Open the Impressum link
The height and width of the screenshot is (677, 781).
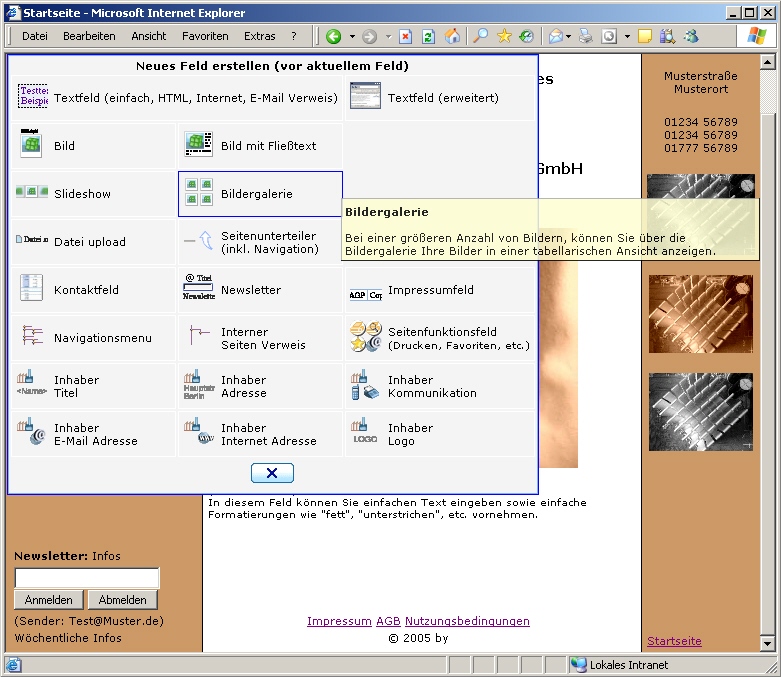pos(339,621)
